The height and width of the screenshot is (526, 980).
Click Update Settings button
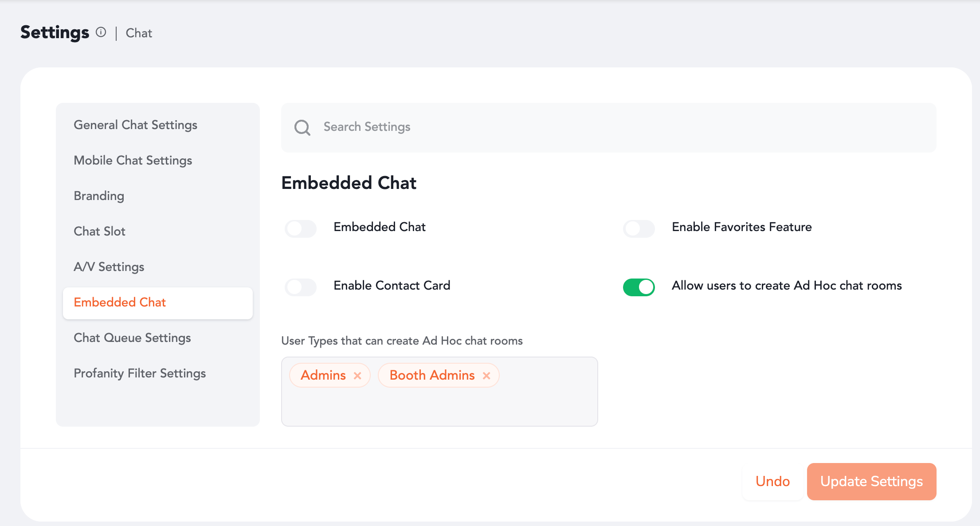click(x=871, y=482)
